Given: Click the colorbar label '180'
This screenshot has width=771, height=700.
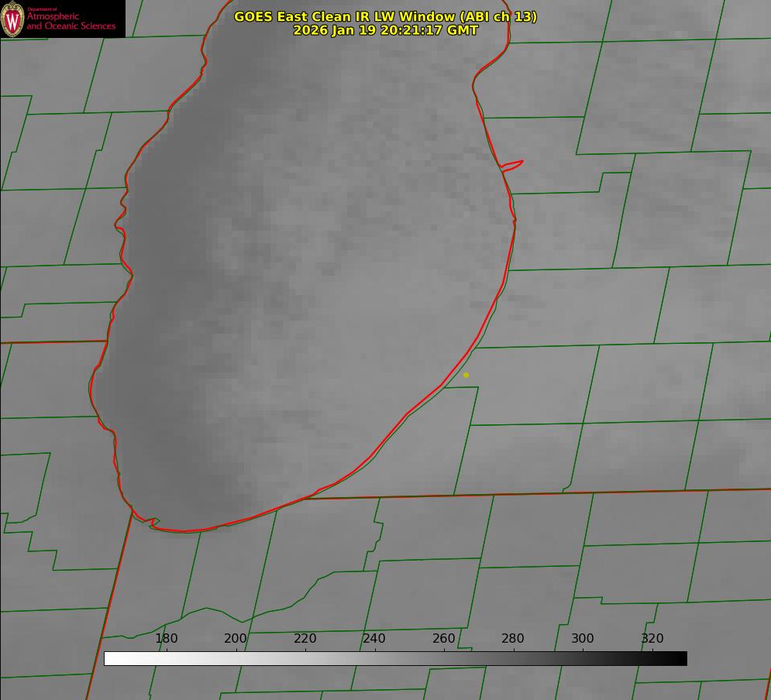Looking at the screenshot, I should (x=166, y=638).
